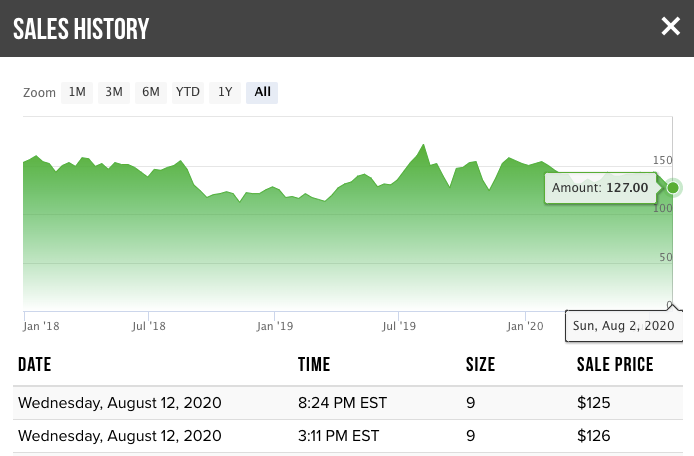Click the DATE column header
Screen dimensions: 694x456
34,365
